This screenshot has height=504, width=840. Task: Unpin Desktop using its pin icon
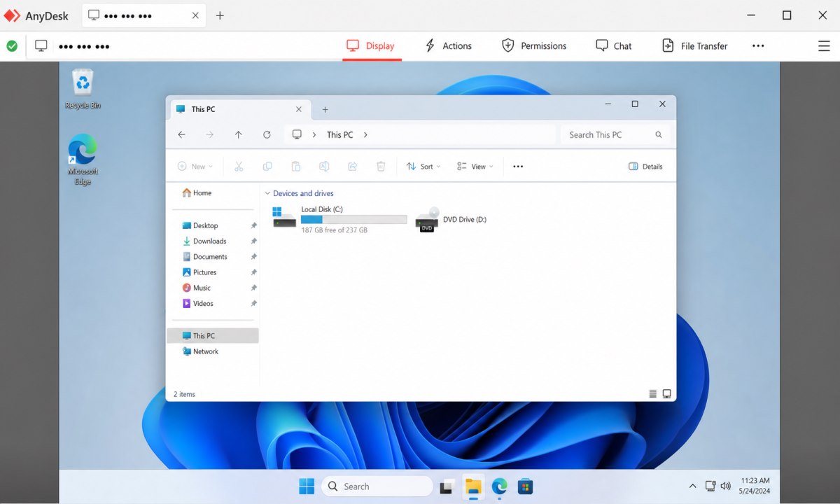[x=253, y=225]
